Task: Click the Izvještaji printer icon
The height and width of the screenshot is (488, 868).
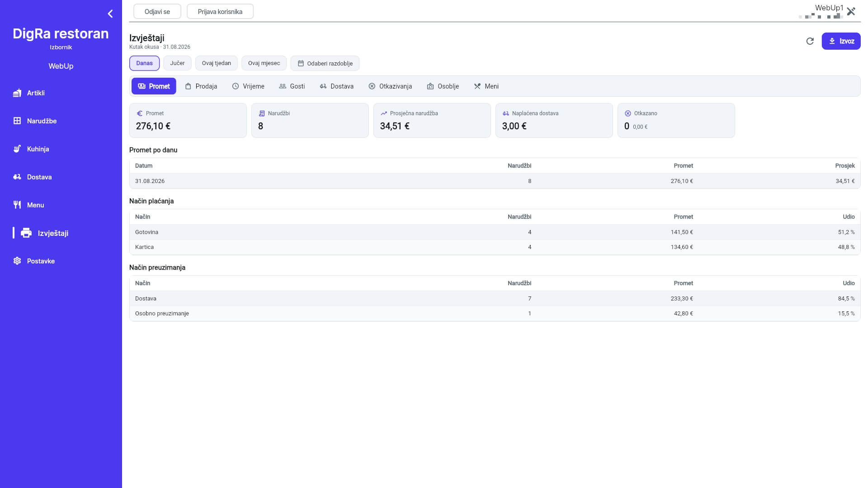Action: pos(26,233)
